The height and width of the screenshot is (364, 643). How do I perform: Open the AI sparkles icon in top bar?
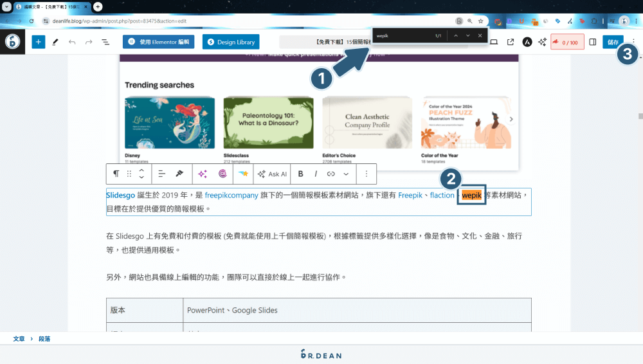point(542,42)
